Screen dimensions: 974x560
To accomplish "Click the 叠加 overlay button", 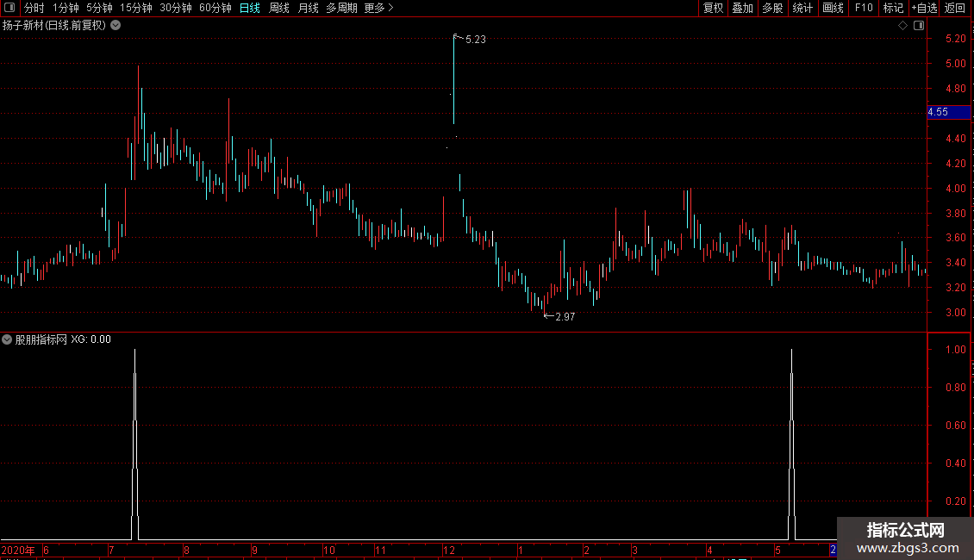I will pos(742,8).
